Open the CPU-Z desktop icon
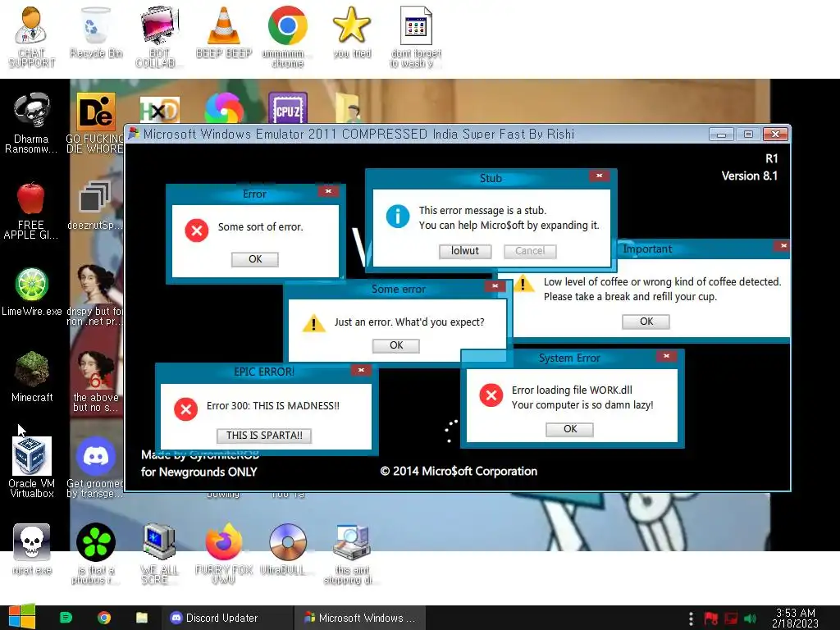840x630 pixels. click(288, 107)
